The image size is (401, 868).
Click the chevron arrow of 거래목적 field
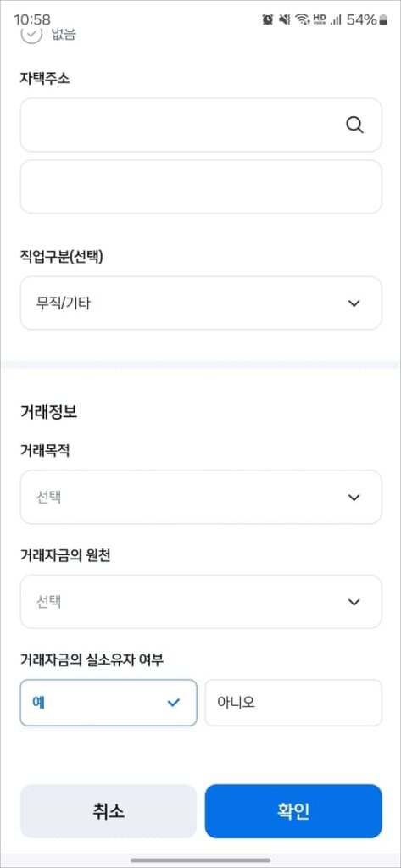coord(354,497)
